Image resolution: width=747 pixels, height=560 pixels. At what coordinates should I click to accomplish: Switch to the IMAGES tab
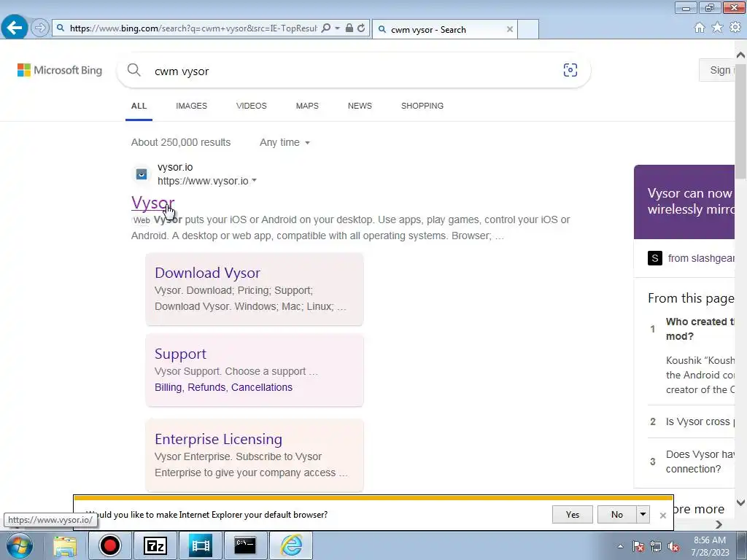click(x=192, y=106)
